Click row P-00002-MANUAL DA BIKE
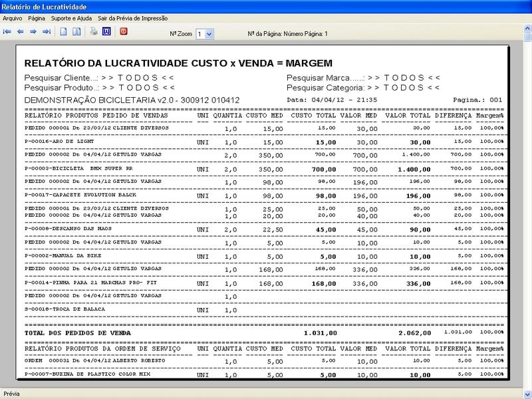532x399 pixels. 264,256
